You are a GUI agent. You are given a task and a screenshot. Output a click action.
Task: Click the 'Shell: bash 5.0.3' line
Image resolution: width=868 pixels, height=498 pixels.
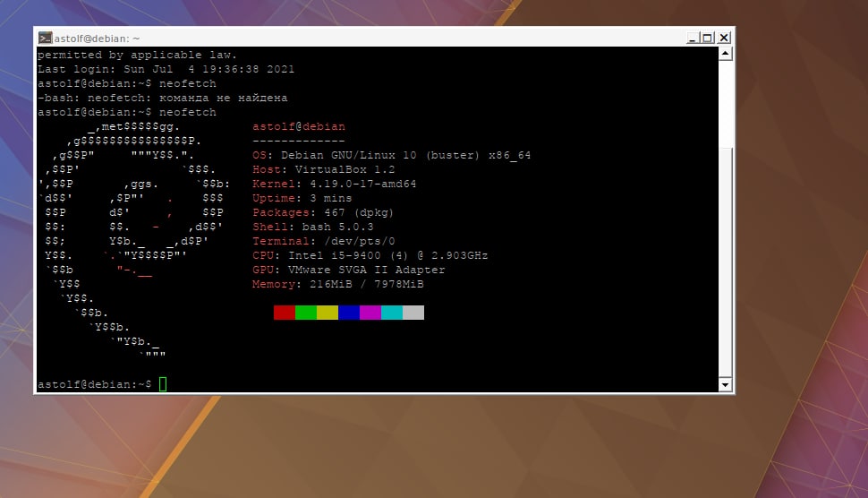(313, 228)
